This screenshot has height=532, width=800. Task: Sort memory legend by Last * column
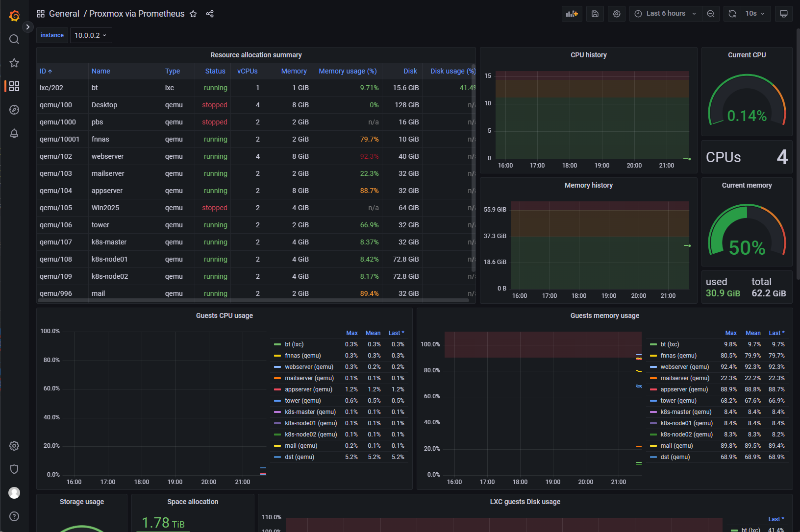776,333
